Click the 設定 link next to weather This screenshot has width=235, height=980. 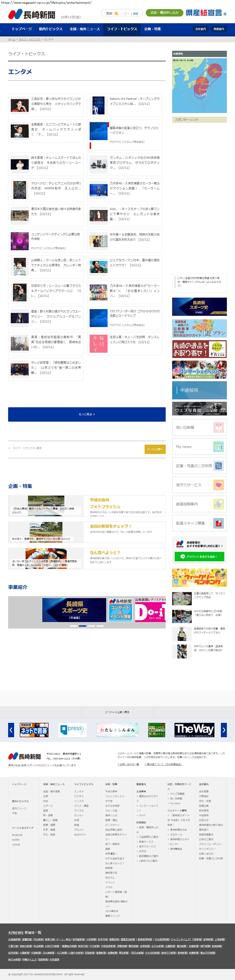click(136, 14)
